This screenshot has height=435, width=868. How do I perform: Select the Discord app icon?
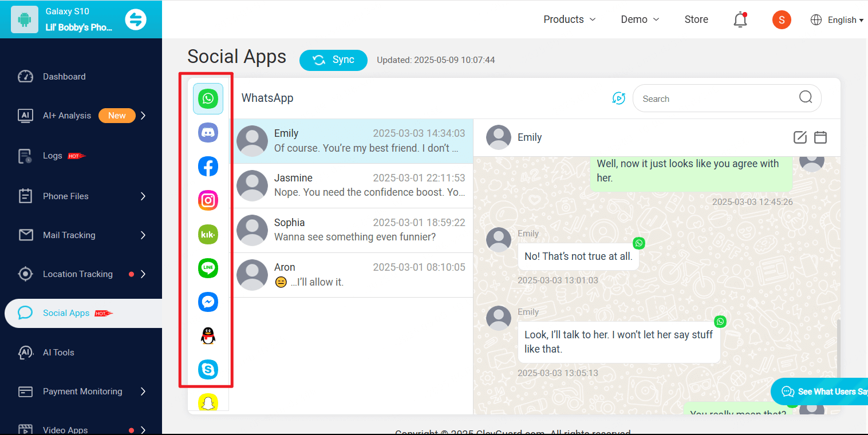point(208,133)
